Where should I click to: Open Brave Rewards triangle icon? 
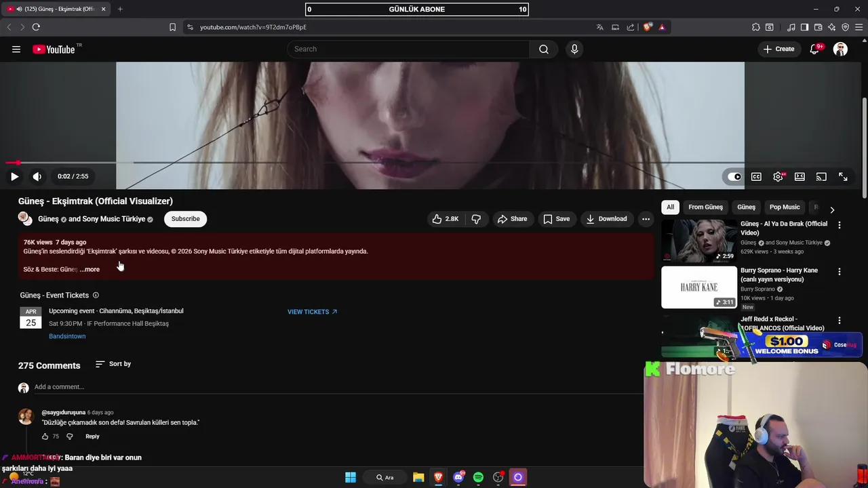(662, 27)
